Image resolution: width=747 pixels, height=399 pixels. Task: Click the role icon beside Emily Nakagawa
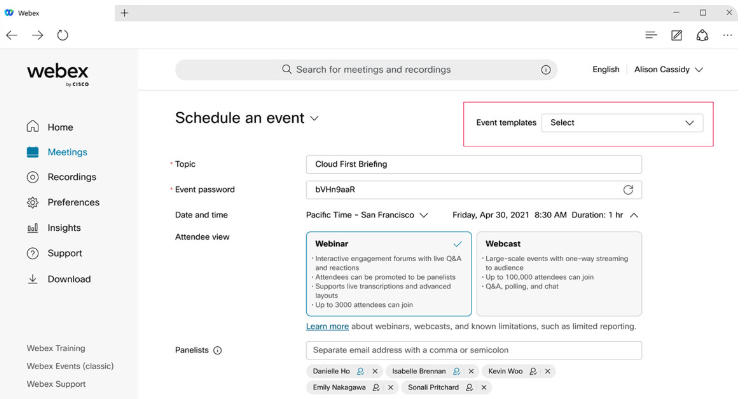(376, 388)
